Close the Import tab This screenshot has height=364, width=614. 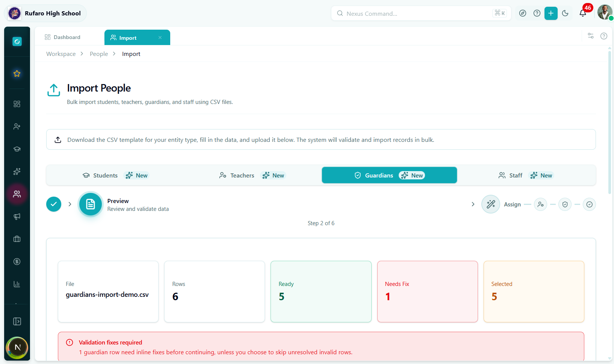[160, 38]
